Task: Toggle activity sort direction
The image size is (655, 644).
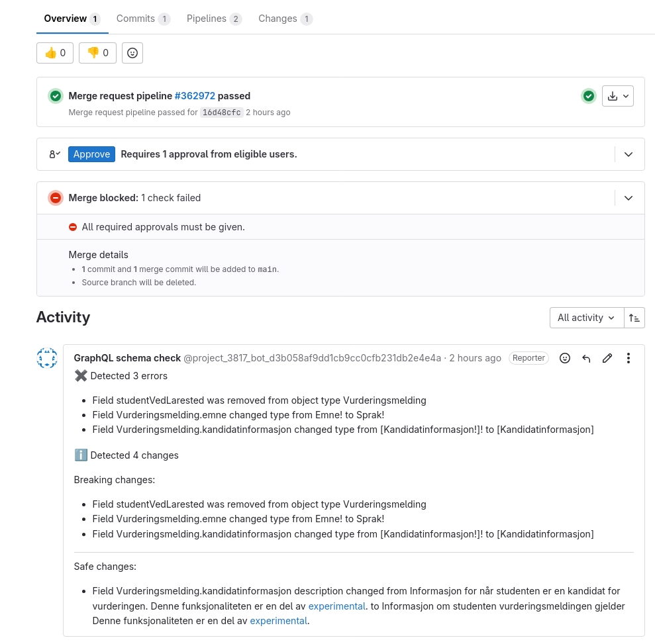Action: click(x=634, y=318)
